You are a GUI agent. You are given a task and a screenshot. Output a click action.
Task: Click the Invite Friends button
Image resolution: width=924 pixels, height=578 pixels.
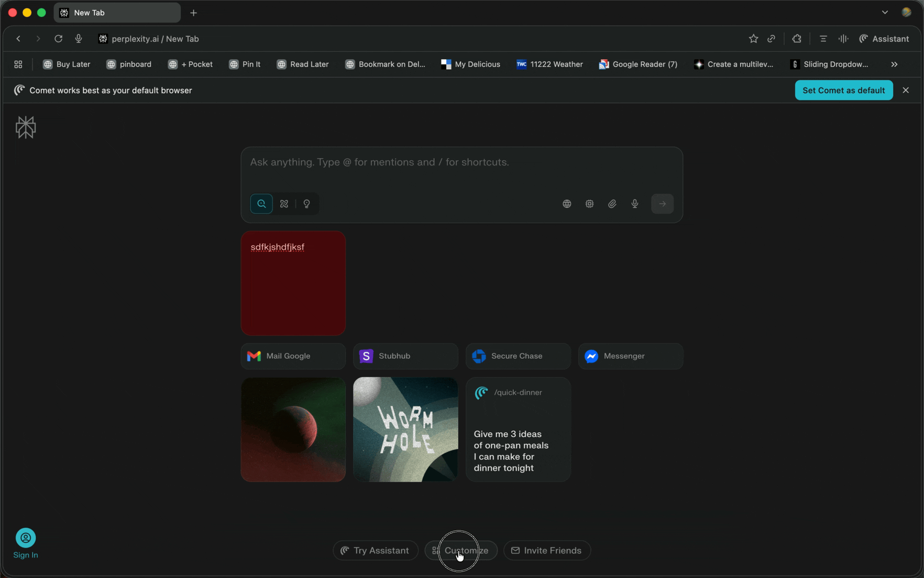pyautogui.click(x=547, y=550)
